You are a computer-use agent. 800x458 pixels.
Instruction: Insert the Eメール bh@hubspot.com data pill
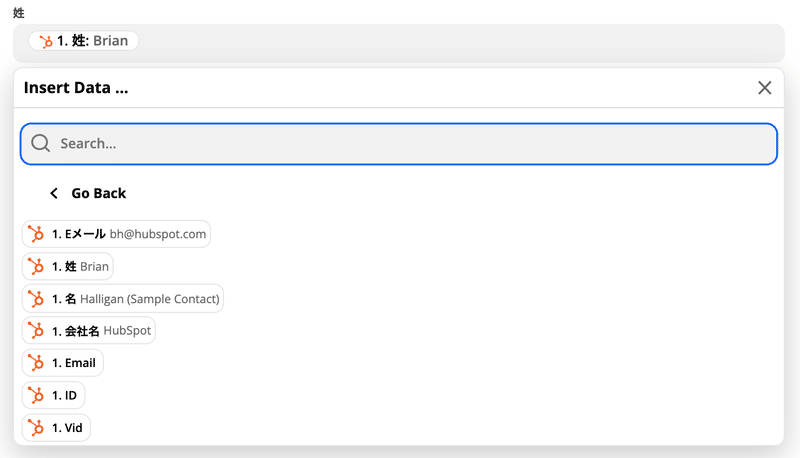coord(116,234)
